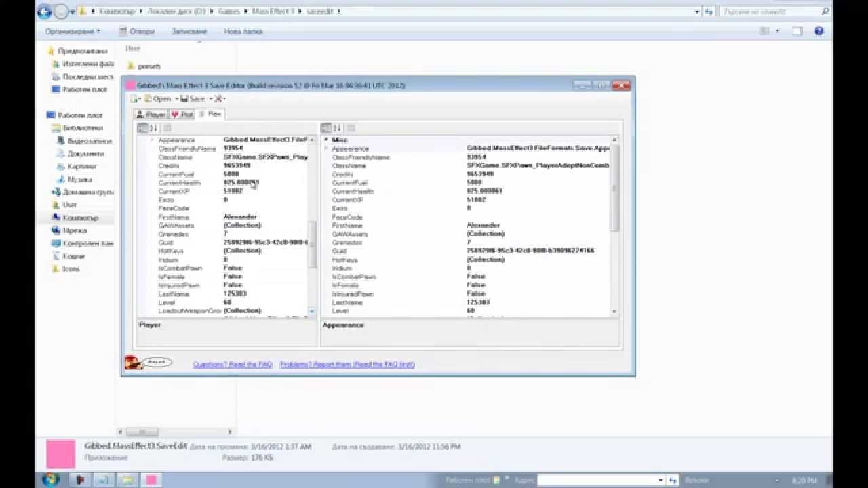Click Explorer horizontal scrollbar thumb
The height and width of the screenshot is (488, 868).
coord(142,432)
